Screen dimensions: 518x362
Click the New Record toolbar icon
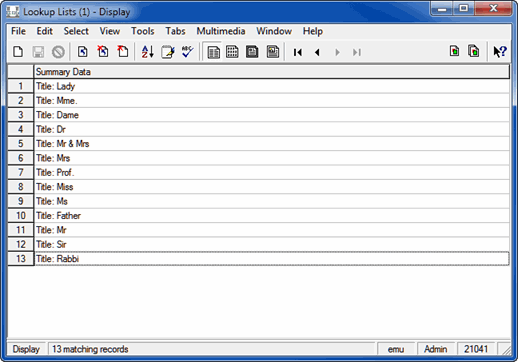pos(18,52)
